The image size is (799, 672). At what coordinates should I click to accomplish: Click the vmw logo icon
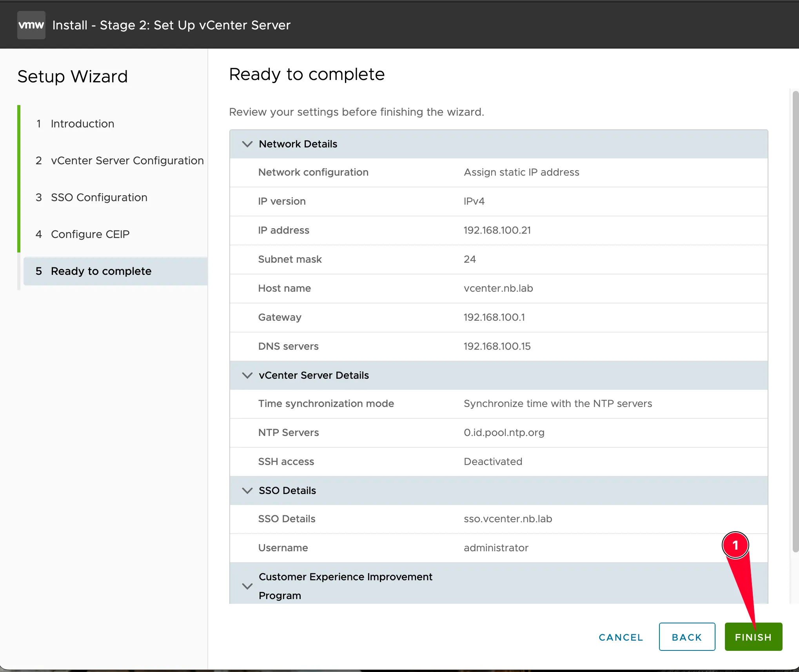(x=31, y=25)
